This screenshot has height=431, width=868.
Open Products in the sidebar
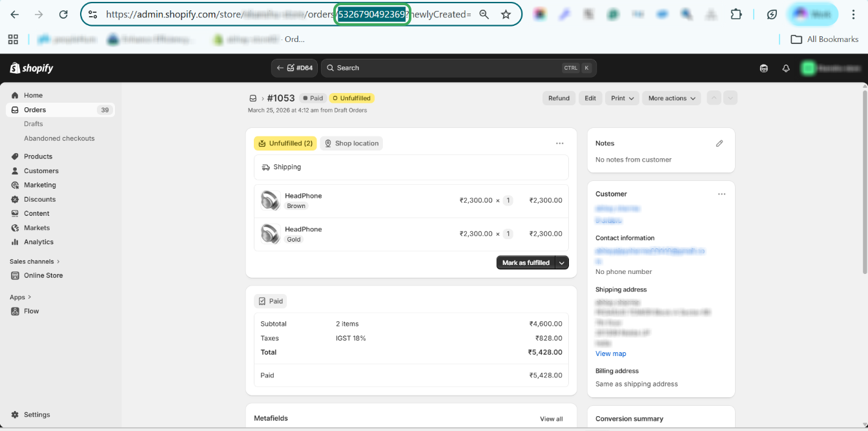click(38, 156)
